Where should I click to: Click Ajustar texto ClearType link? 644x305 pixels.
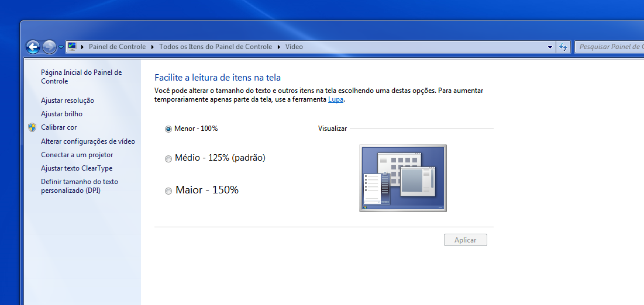click(x=77, y=168)
